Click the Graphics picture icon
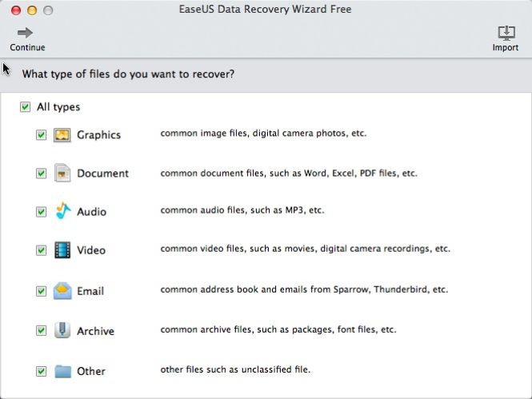This screenshot has width=532, height=399. click(62, 135)
